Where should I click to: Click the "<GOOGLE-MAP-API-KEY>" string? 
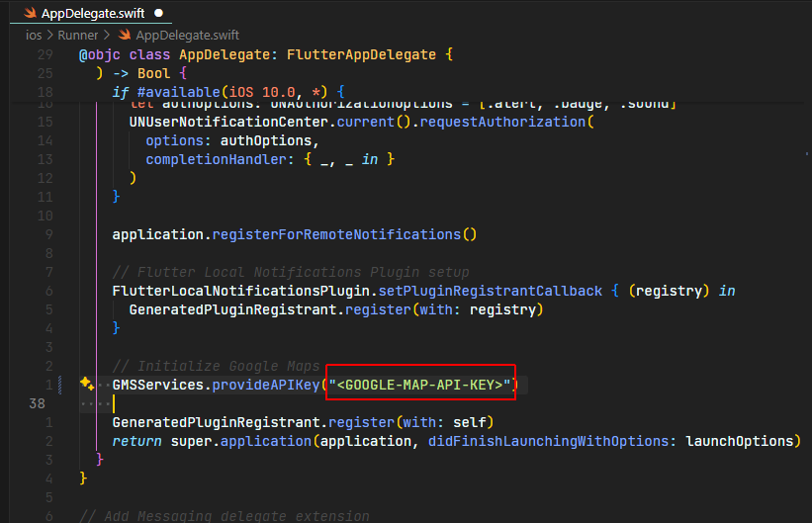point(420,385)
